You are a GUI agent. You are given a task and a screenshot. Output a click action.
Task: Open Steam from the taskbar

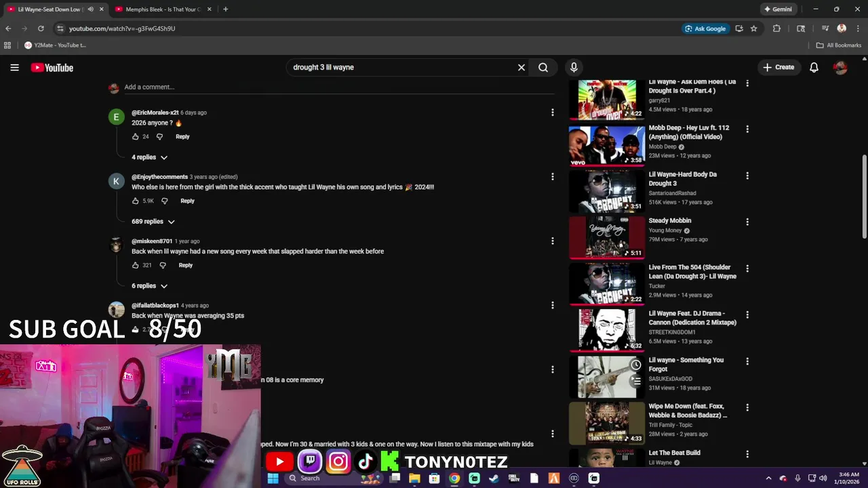[494, 478]
